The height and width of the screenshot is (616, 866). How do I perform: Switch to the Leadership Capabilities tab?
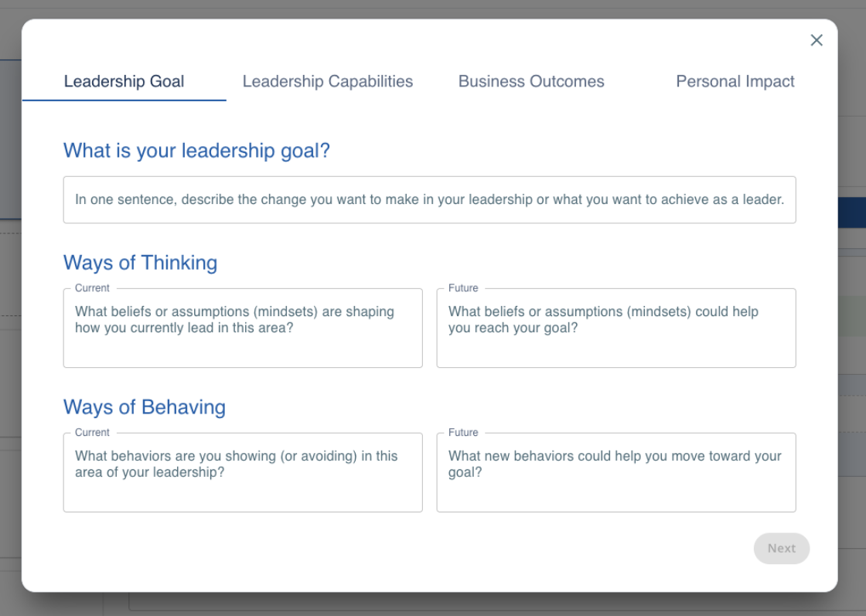328,81
